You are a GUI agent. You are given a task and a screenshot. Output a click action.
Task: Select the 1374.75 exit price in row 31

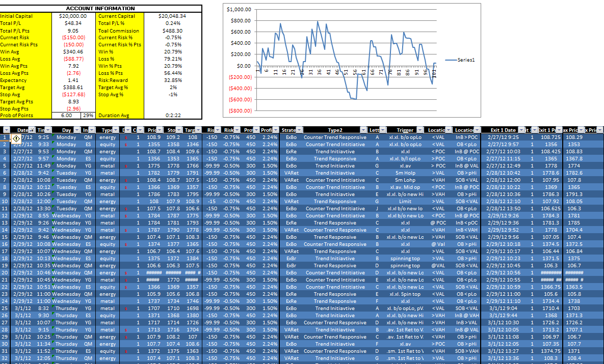551,351
